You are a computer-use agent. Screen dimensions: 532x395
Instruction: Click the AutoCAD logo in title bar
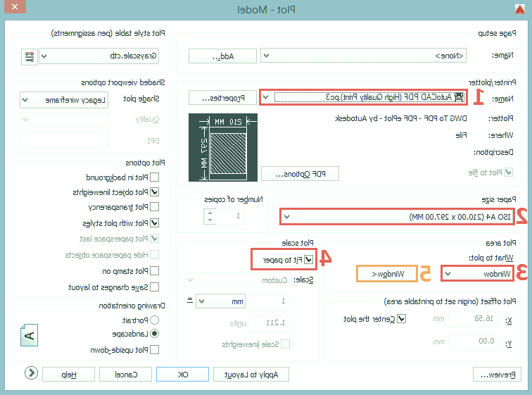pos(519,9)
